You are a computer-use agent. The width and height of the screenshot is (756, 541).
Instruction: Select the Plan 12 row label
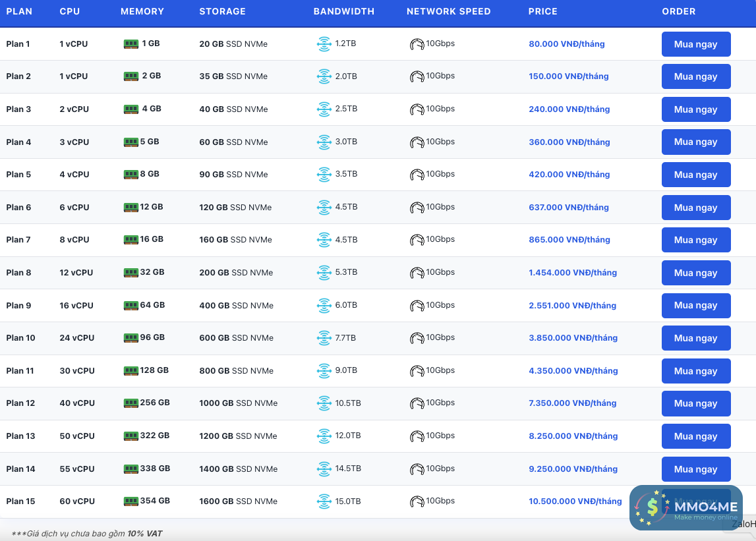click(20, 403)
